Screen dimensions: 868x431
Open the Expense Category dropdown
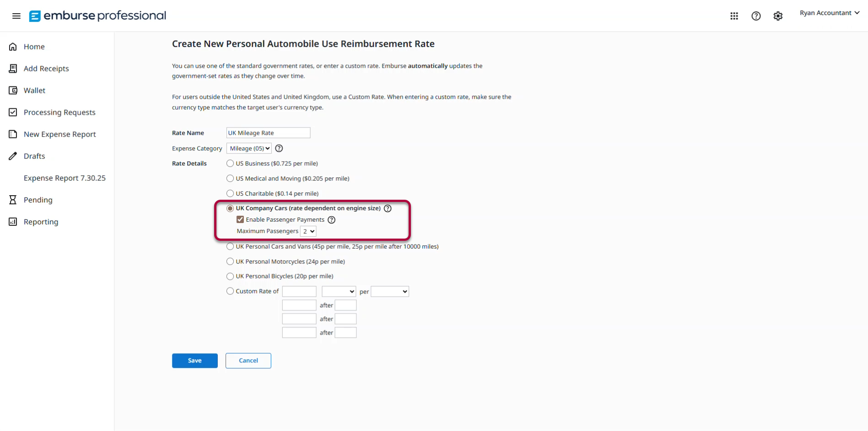coord(248,148)
